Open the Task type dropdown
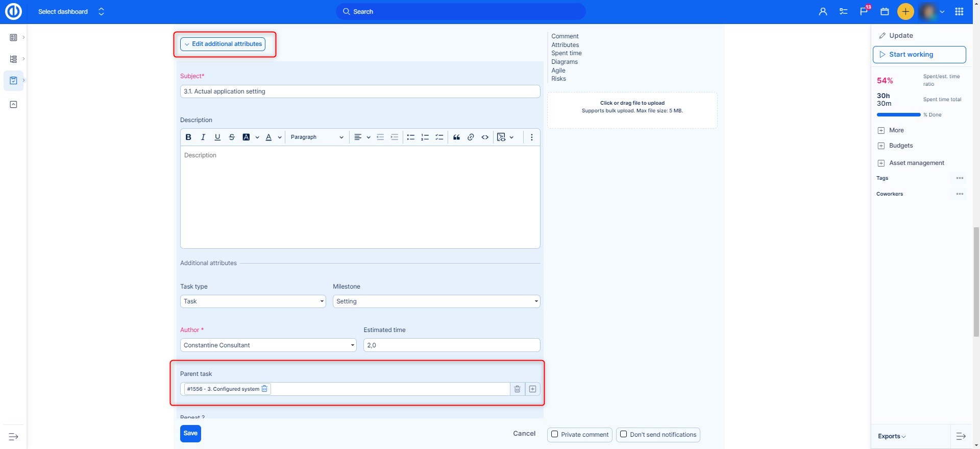Screen dimensions: 980x449 tap(253, 301)
